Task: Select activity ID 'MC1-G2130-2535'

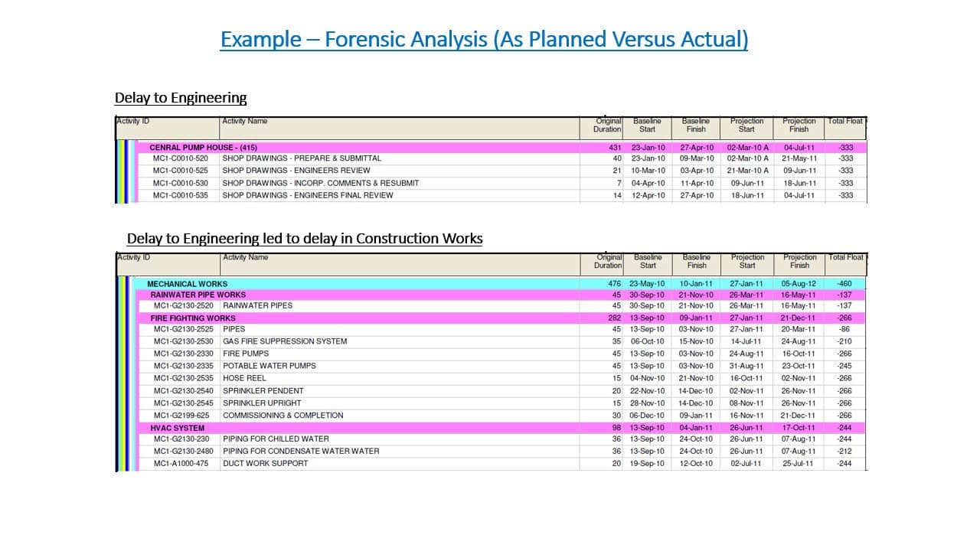Action: (184, 378)
